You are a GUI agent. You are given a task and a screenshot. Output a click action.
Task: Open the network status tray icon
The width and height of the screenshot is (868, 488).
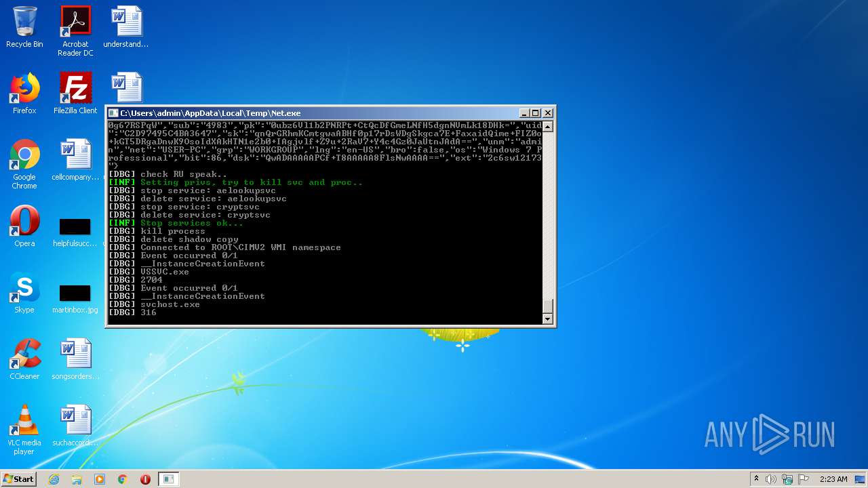pyautogui.click(x=787, y=479)
